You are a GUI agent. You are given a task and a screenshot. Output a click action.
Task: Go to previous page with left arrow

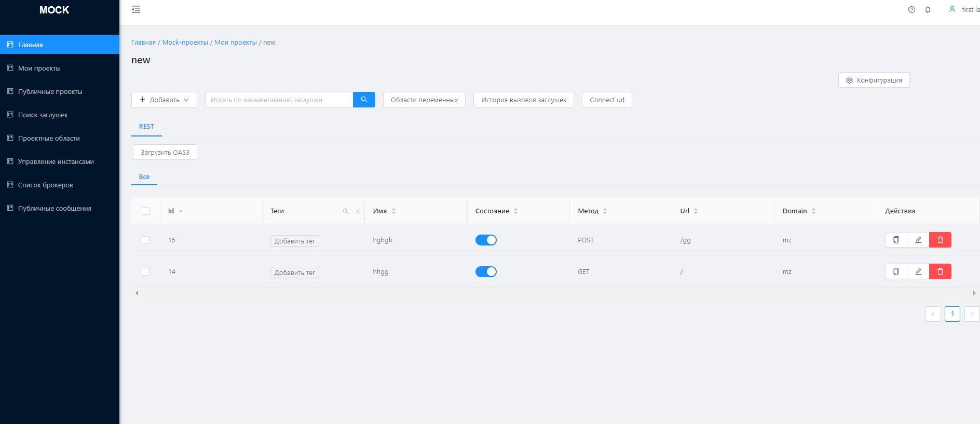pyautogui.click(x=933, y=314)
